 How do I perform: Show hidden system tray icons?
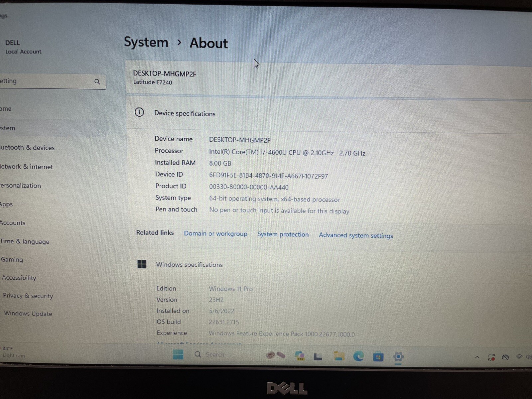(477, 357)
